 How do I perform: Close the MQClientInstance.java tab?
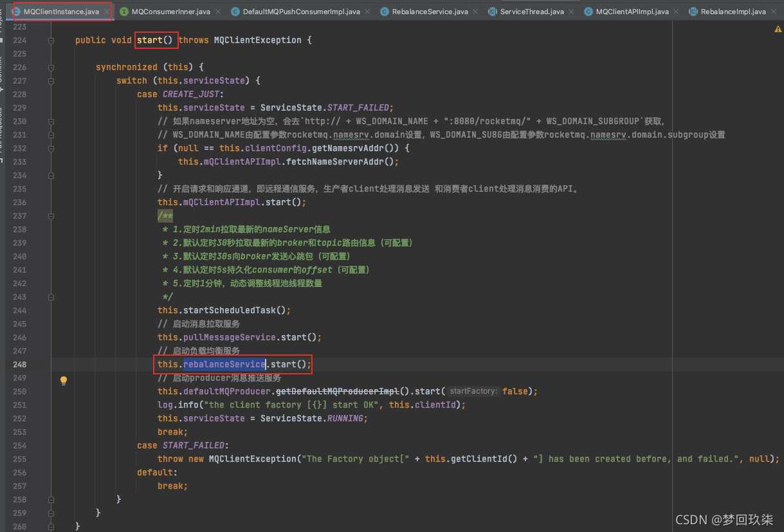106,12
